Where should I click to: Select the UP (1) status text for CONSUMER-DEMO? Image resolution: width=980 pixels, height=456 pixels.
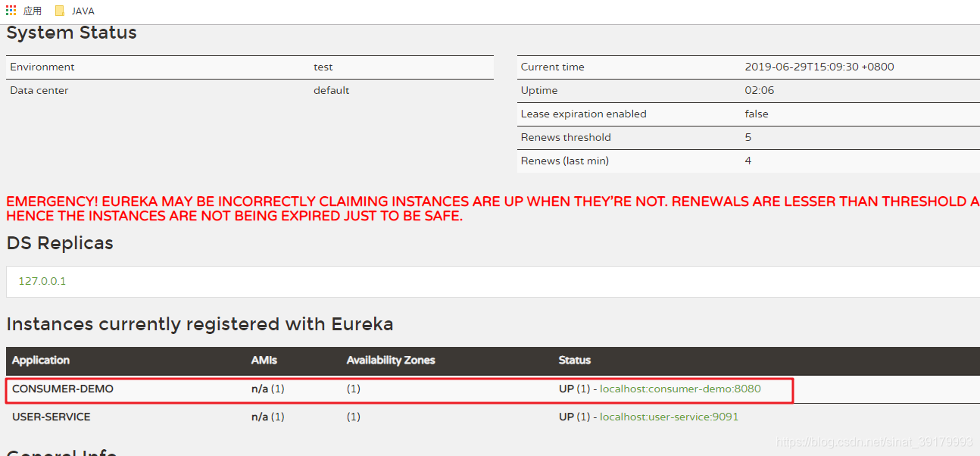574,389
